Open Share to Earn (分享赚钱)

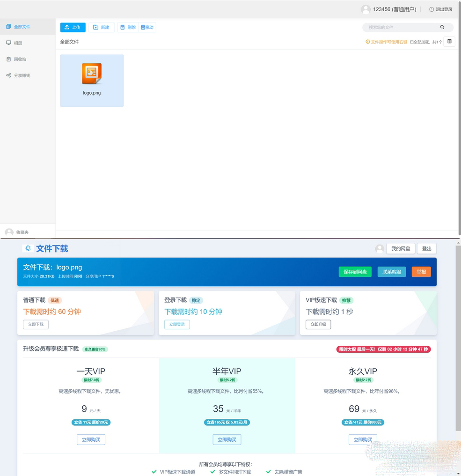pyautogui.click(x=22, y=75)
